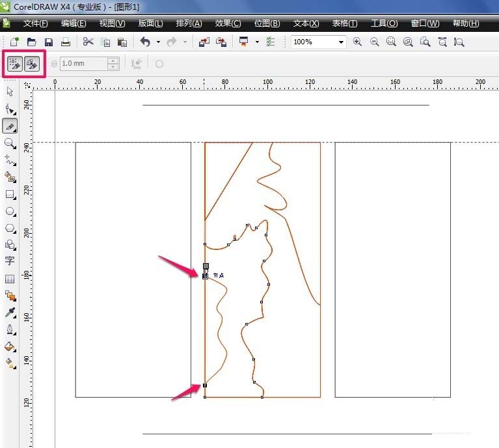The width and height of the screenshot is (499, 448).
Task: Select the Ellipse tool
Action: tap(10, 211)
